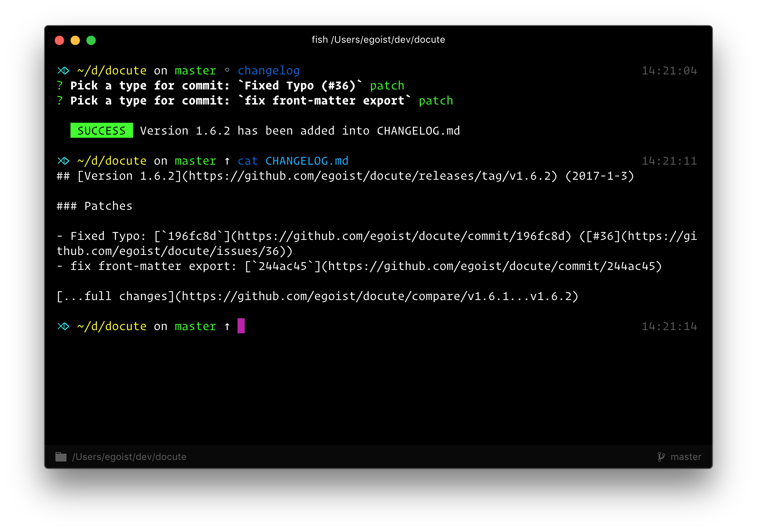Click the yellow minimize window button

click(75, 40)
